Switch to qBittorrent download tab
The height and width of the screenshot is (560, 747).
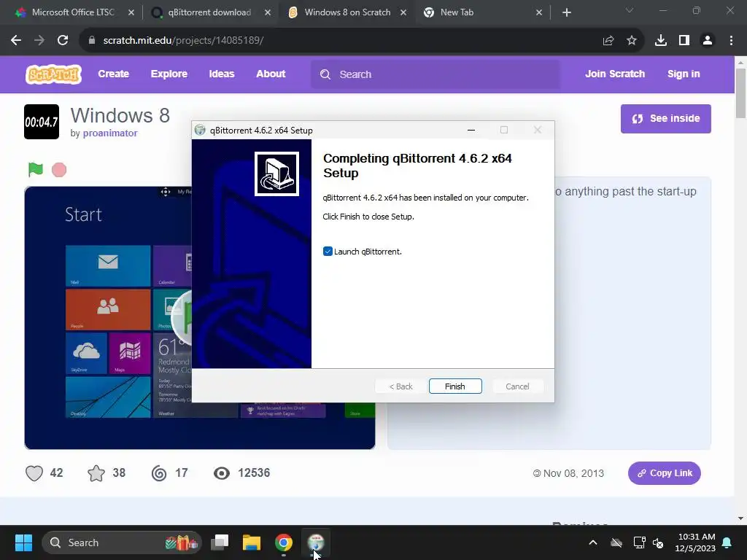[x=209, y=12]
